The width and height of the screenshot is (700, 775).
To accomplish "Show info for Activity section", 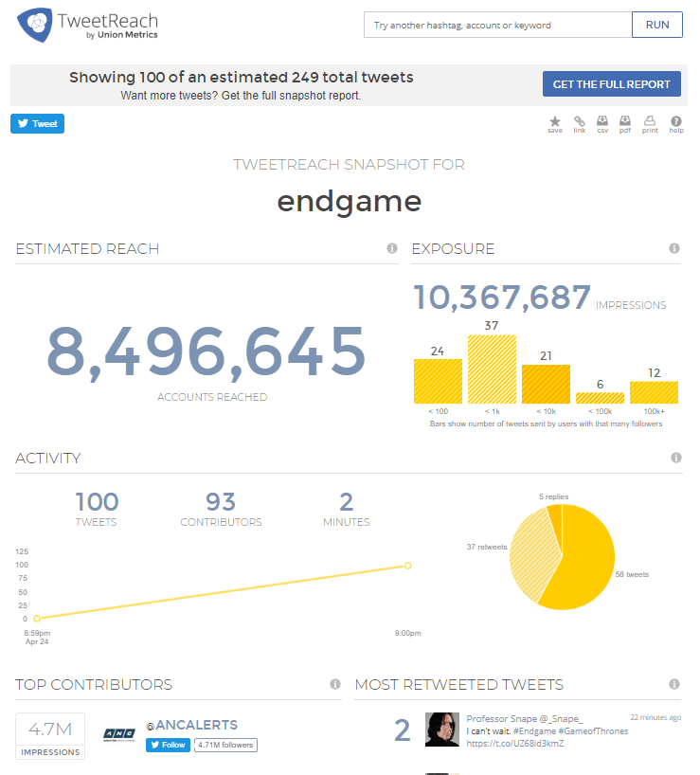I will 676,458.
